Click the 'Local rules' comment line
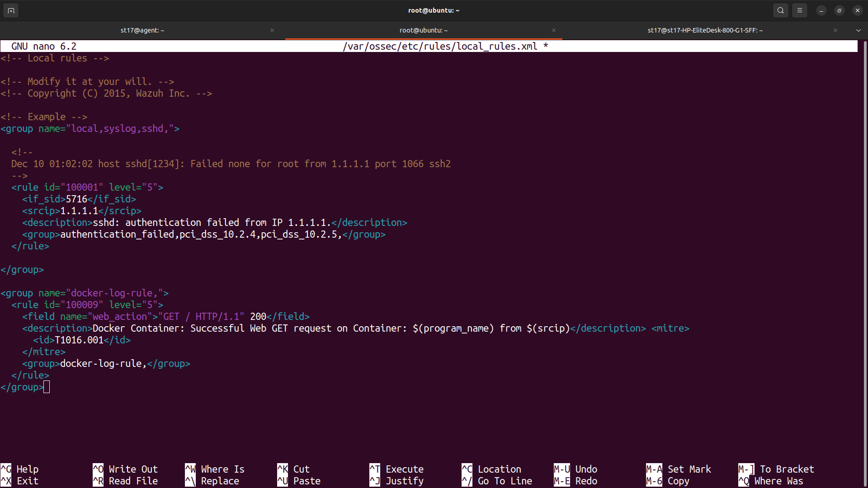This screenshot has width=868, height=488. point(55,58)
